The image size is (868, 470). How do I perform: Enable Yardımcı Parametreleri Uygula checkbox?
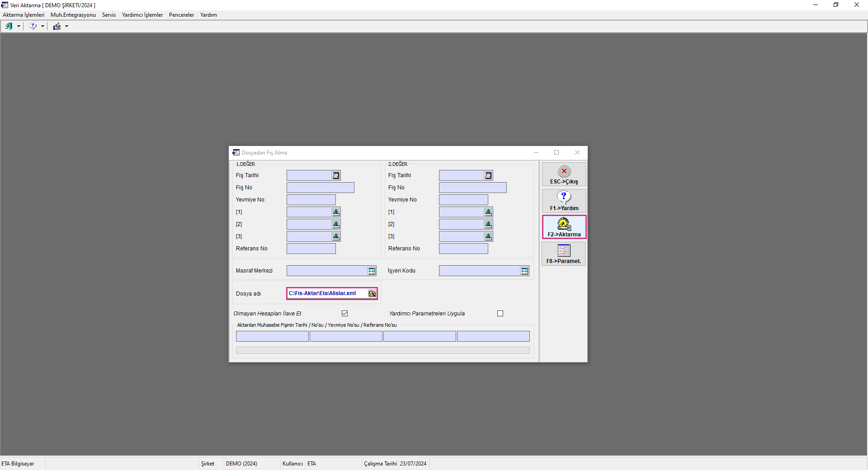tap(500, 314)
